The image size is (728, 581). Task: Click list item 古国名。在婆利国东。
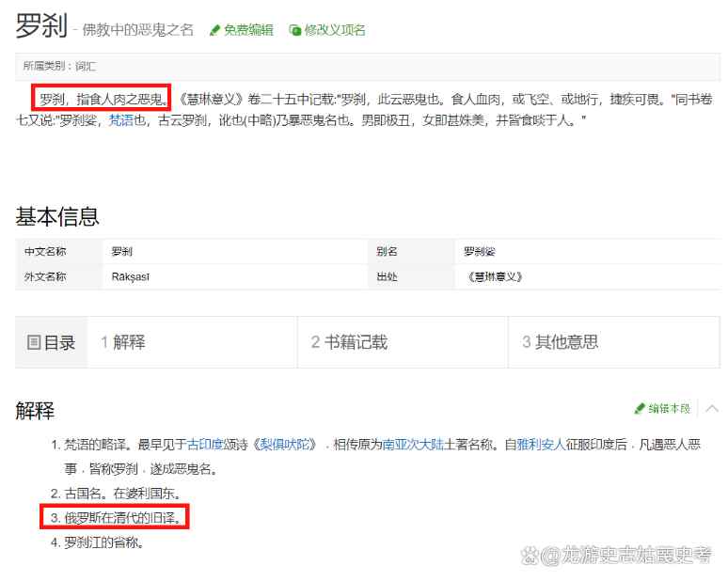click(x=116, y=494)
